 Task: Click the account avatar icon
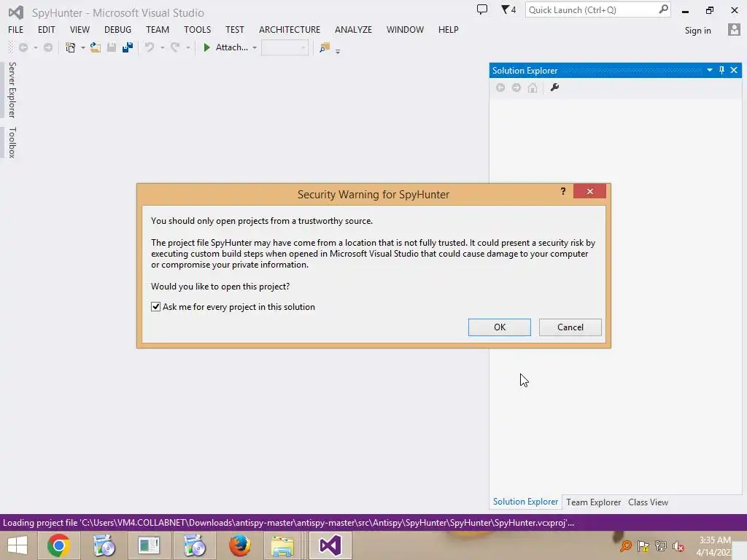click(734, 30)
